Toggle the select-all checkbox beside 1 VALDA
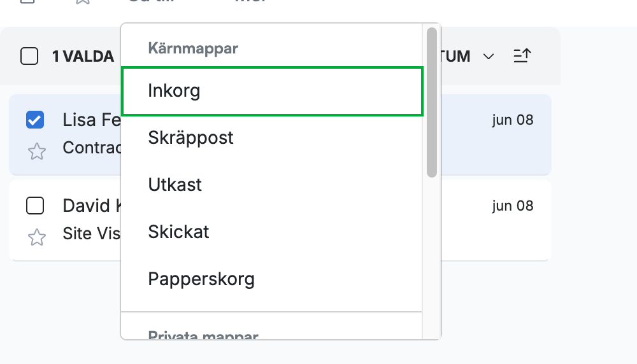The height and width of the screenshot is (364, 637). tap(29, 56)
